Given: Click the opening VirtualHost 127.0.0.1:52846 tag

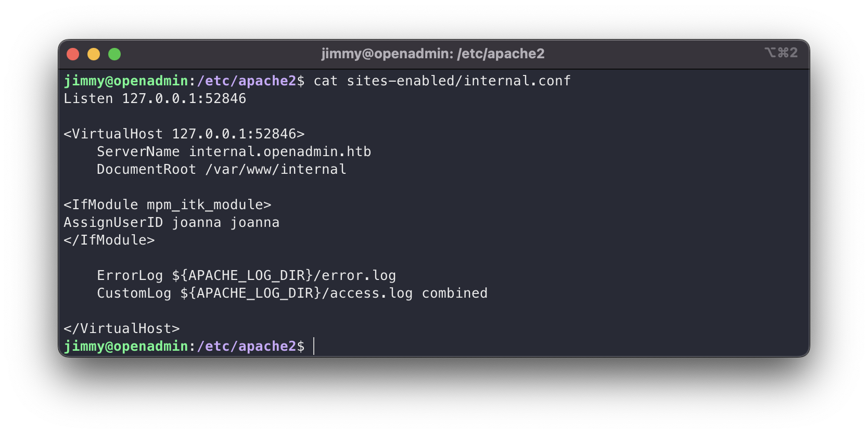Looking at the screenshot, I should coord(185,133).
